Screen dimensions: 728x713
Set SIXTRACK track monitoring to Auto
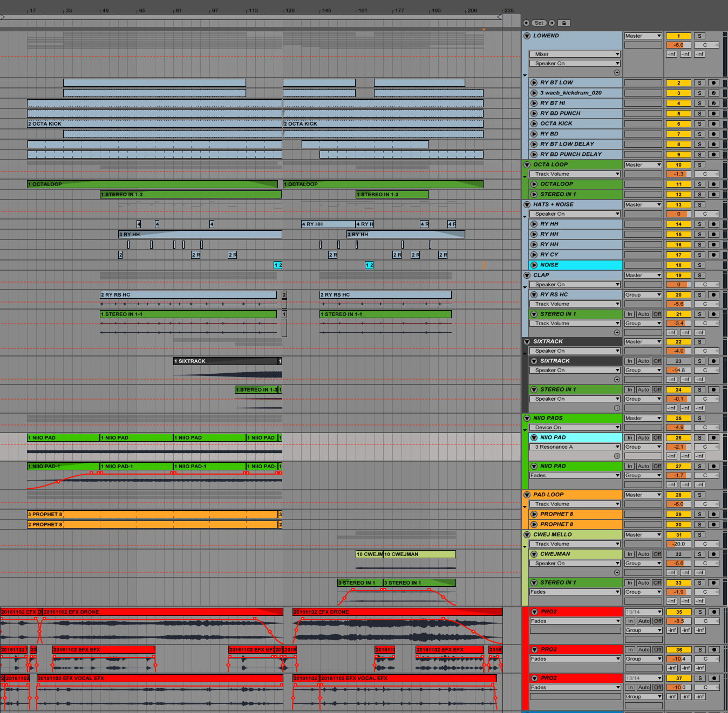click(643, 361)
